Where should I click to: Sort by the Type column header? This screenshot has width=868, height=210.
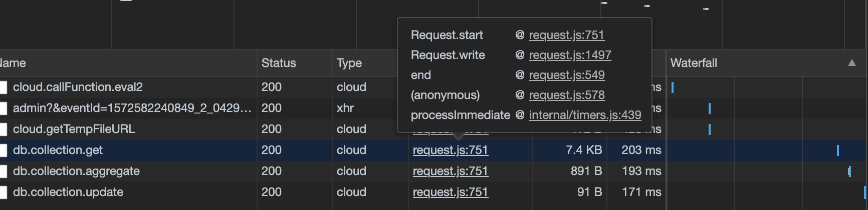tap(349, 63)
